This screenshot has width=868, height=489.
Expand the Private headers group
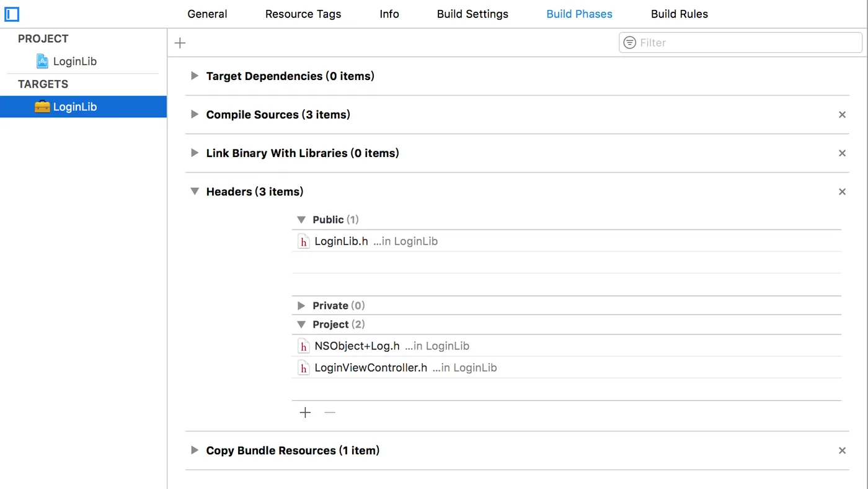coord(301,306)
